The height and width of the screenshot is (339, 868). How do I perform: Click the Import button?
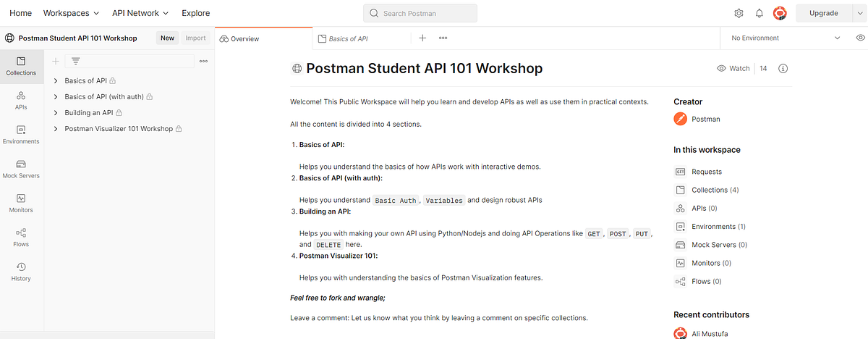point(195,38)
